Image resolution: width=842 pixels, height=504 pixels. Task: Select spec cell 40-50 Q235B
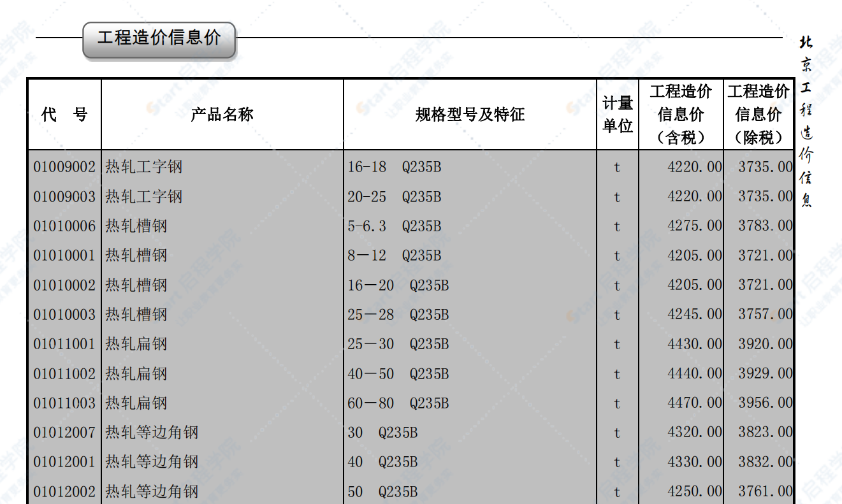point(398,374)
